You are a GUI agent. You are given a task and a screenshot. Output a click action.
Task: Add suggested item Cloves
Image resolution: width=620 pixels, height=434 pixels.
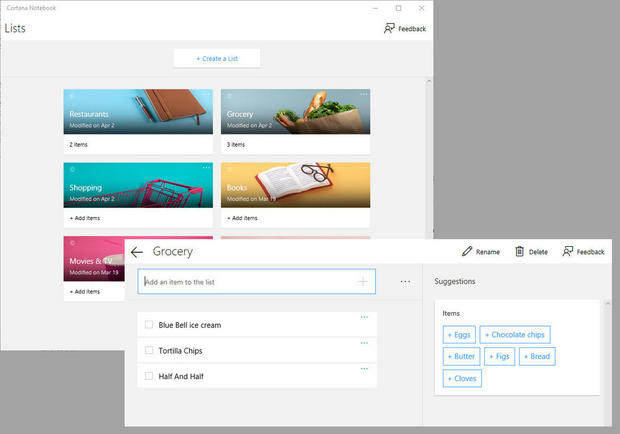pos(462,379)
